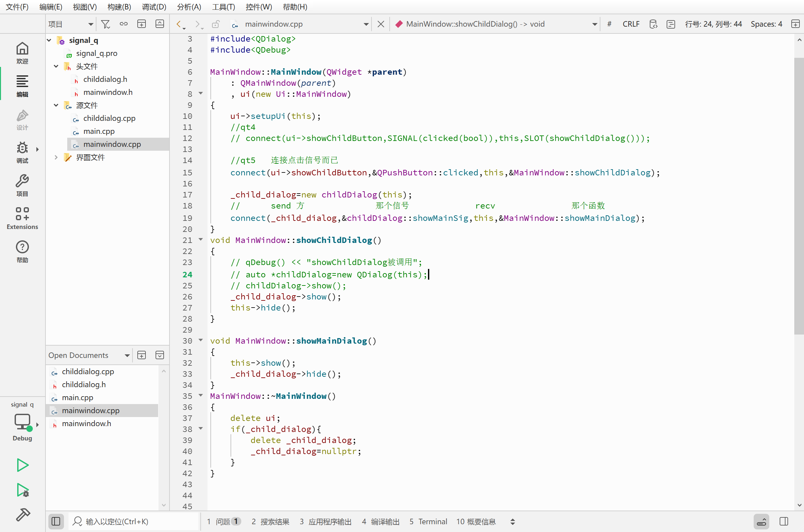804x532 pixels.
Task: Open the 工具(T) menu
Action: pos(223,7)
